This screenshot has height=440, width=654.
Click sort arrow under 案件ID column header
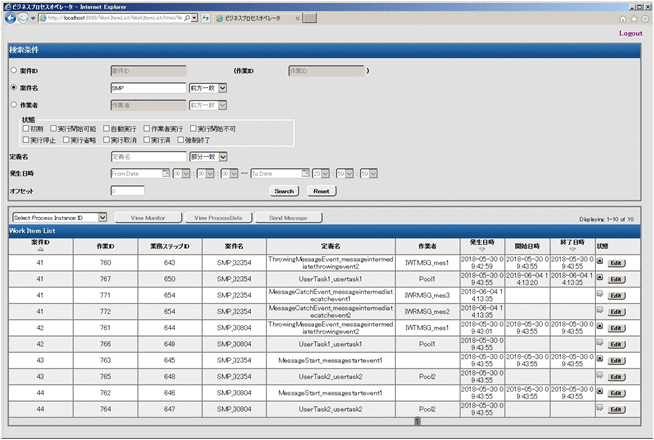tap(40, 250)
